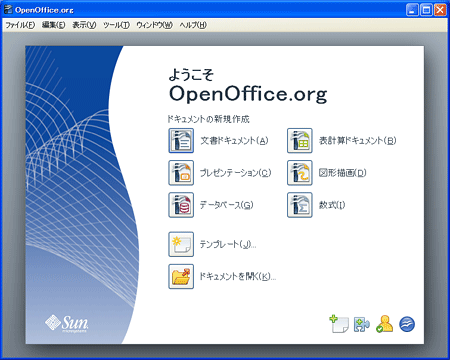The height and width of the screenshot is (360, 450).
Task: Open the 編集(E) menu
Action: tap(54, 25)
